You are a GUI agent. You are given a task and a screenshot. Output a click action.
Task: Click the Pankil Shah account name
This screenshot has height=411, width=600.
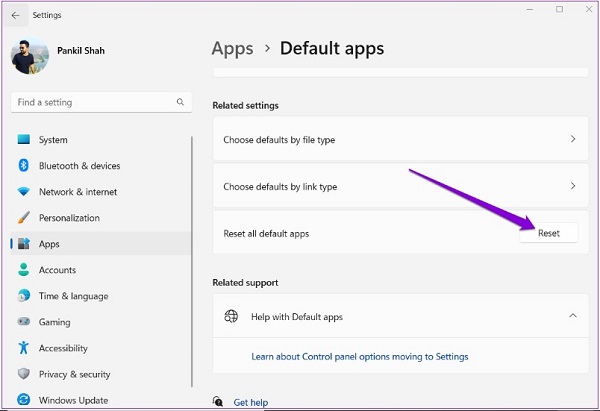tap(81, 51)
